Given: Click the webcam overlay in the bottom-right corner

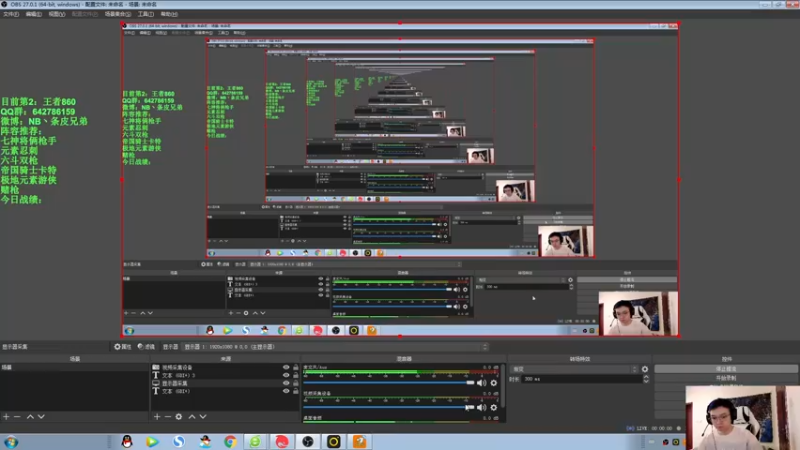Looking at the screenshot, I should tap(742, 417).
